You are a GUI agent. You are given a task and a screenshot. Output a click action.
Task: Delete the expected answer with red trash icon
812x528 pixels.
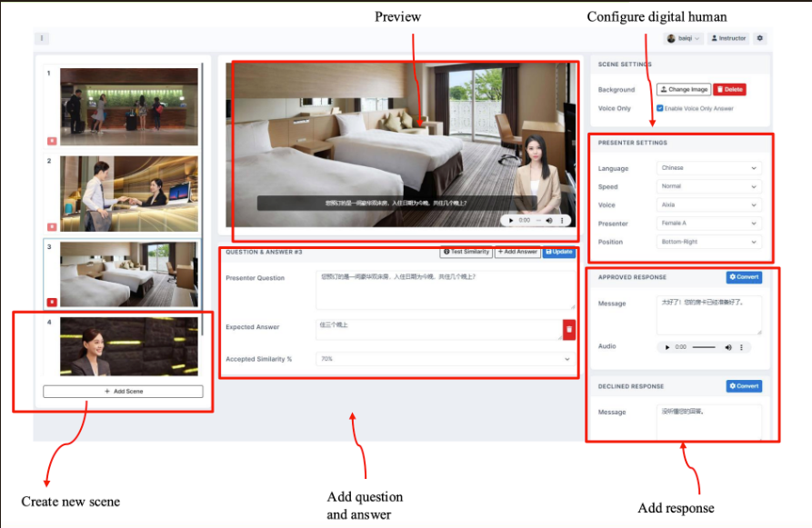569,329
